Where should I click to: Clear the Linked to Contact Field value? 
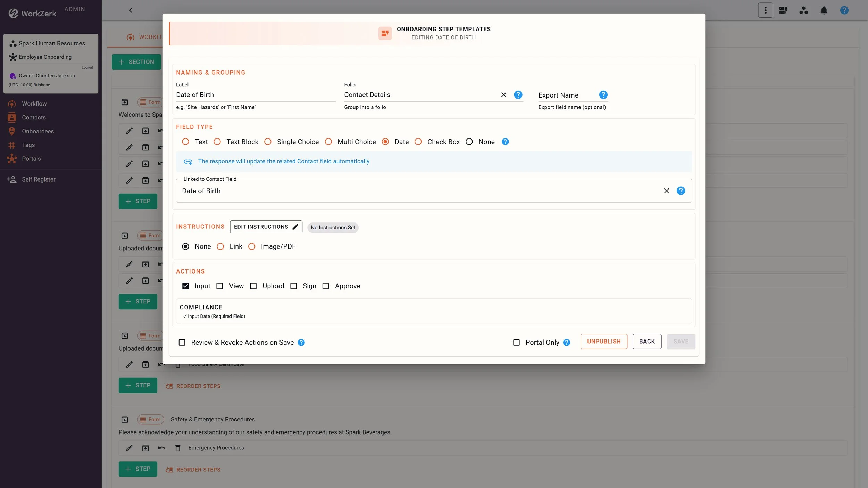[x=666, y=191]
